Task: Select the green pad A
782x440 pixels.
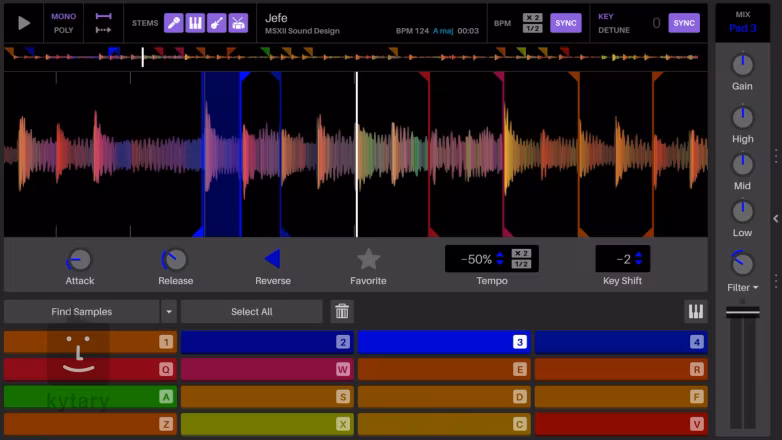Action: [89, 396]
